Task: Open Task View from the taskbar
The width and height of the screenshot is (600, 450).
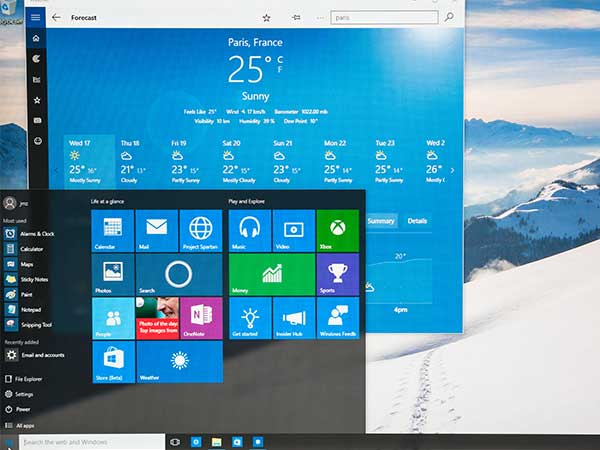Action: click(176, 441)
